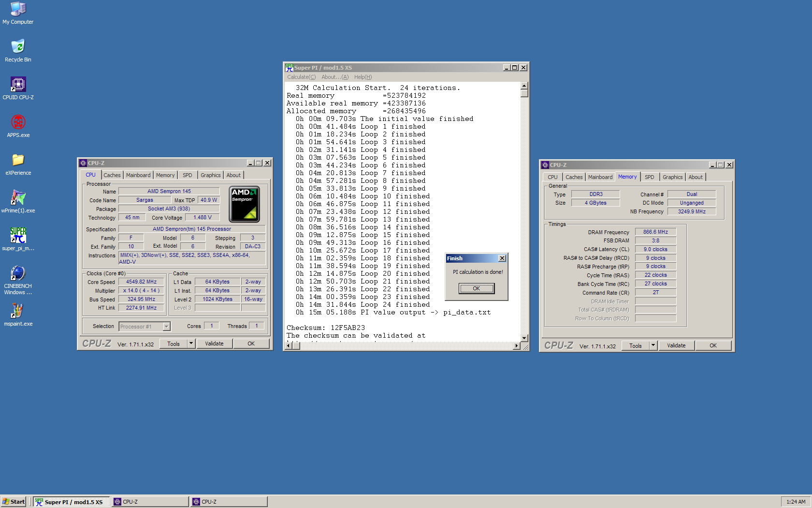Switch to Caches tab in left CPU-Z
812x508 pixels.
pos(112,175)
